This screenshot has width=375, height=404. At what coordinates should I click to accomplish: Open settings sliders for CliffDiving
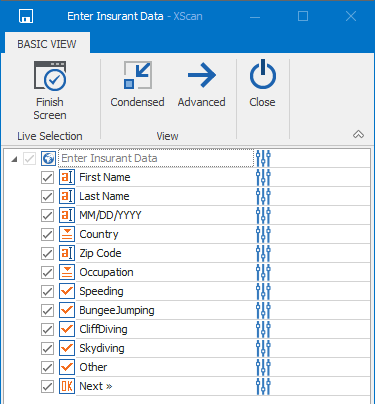click(263, 329)
